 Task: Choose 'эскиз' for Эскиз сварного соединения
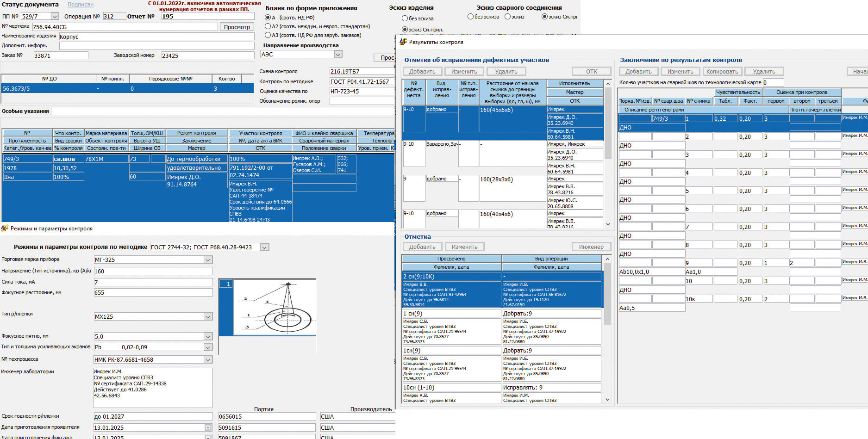pyautogui.click(x=507, y=17)
